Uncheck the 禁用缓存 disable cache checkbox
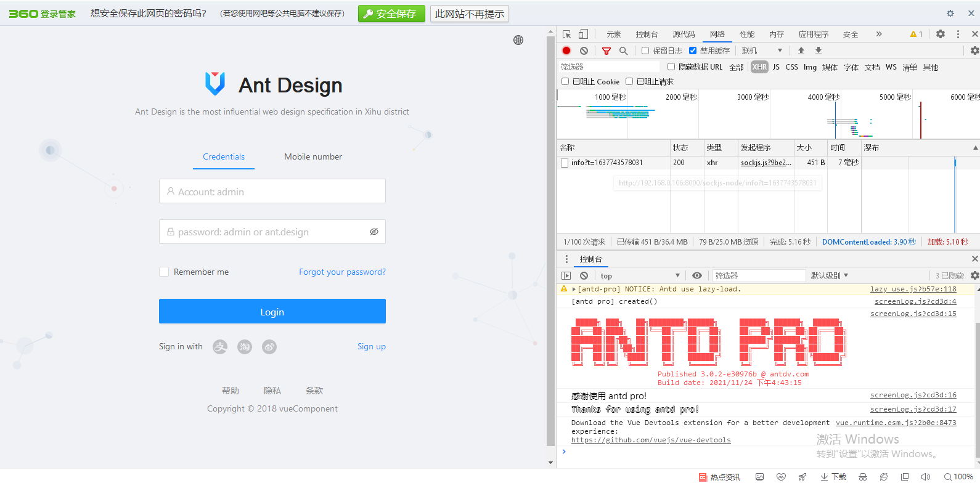Screen dimensions: 980x483 click(x=693, y=51)
